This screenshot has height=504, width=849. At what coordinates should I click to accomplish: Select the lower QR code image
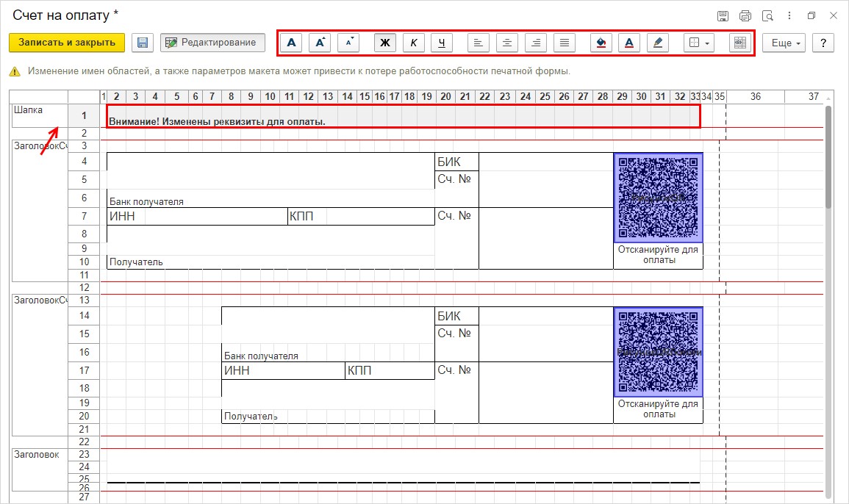[x=659, y=352]
